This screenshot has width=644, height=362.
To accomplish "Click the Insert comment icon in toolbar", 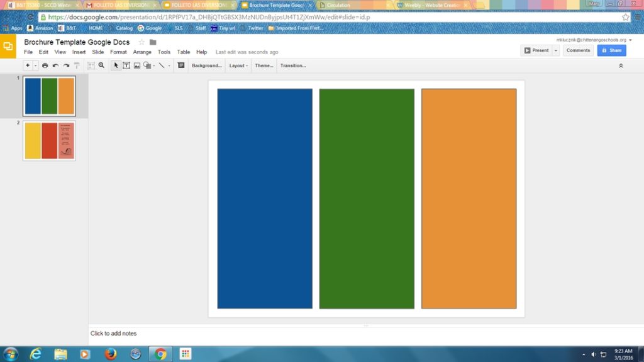I will point(181,65).
